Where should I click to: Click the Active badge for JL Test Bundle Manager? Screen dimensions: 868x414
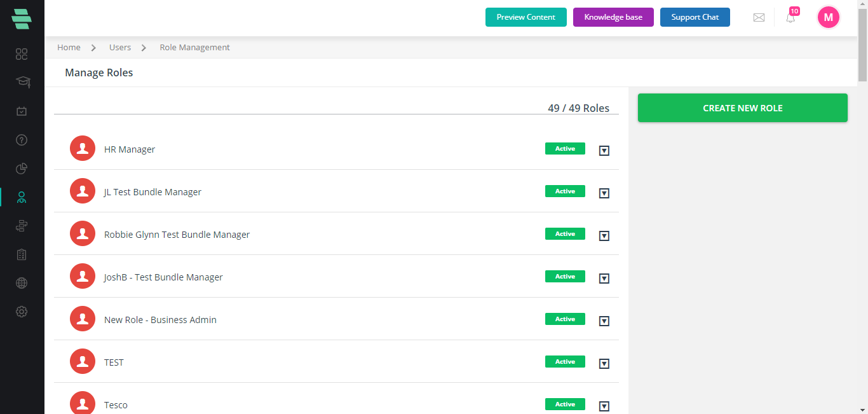(565, 191)
